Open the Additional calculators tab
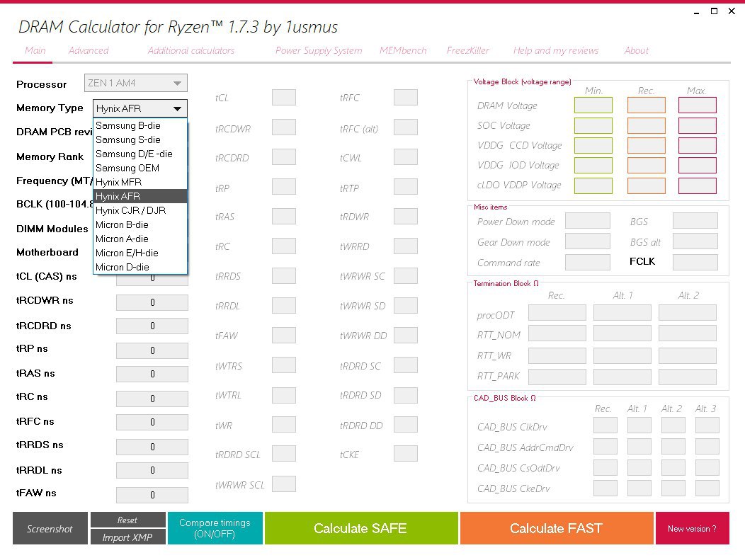Viewport: 745px width, 560px height. tap(191, 50)
